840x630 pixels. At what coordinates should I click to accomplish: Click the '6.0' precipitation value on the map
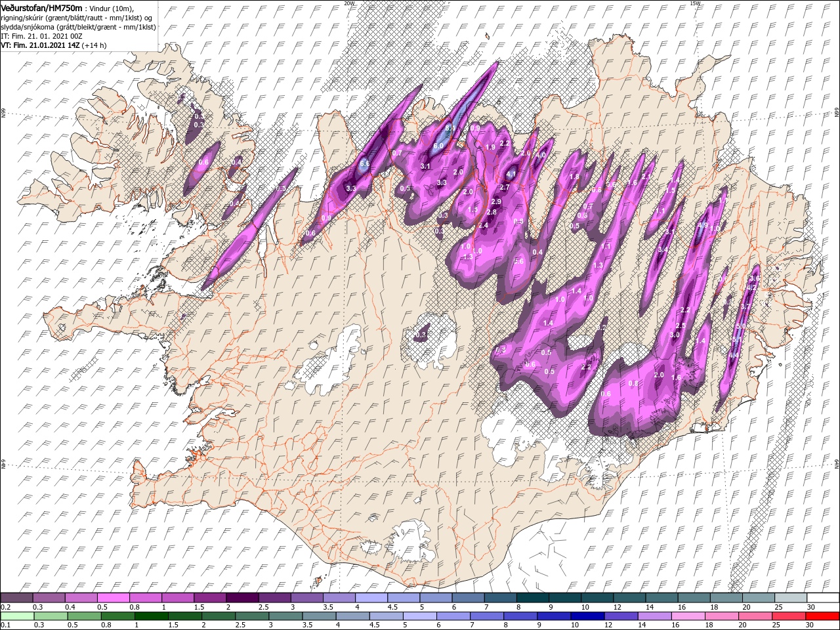[439, 146]
